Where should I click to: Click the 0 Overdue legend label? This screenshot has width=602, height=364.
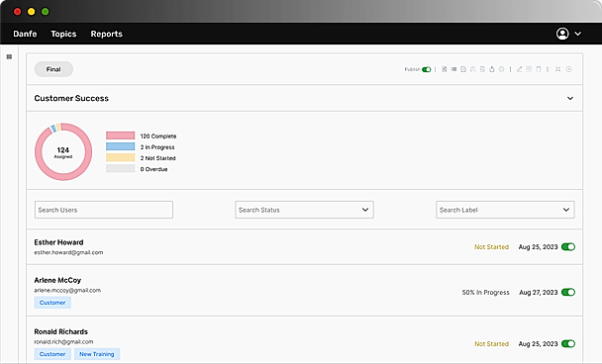pos(153,169)
